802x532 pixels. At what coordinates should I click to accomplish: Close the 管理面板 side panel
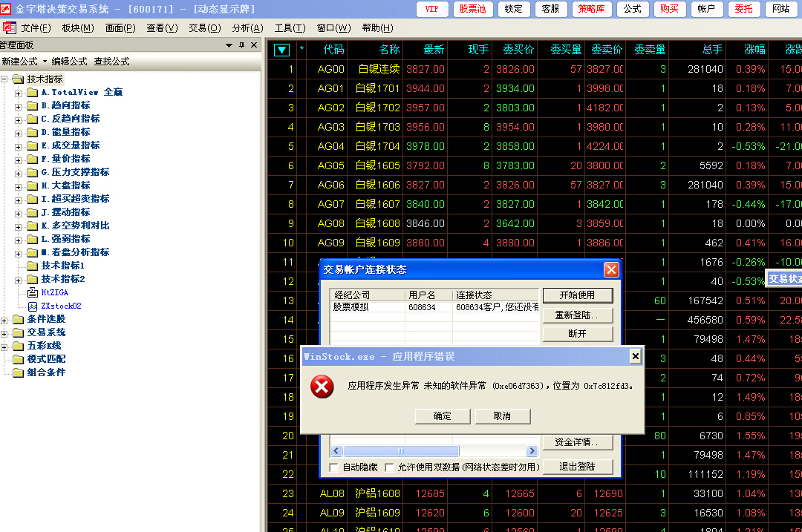pyautogui.click(x=254, y=45)
